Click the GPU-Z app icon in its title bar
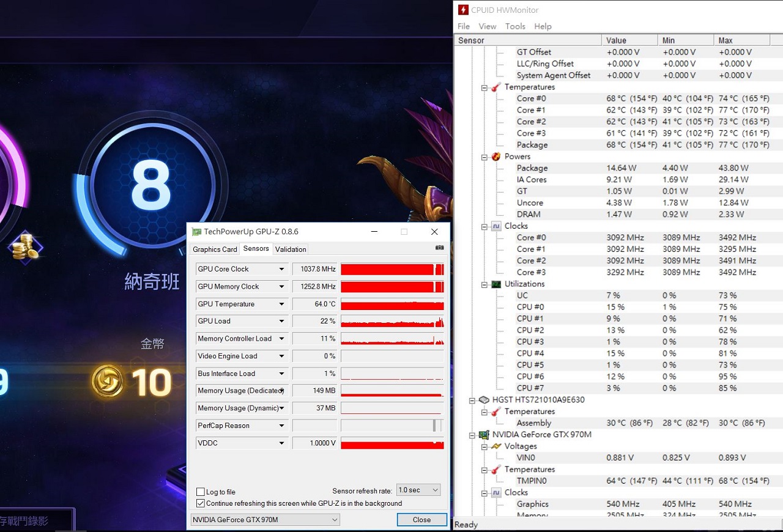The height and width of the screenshot is (532, 783). (x=196, y=232)
